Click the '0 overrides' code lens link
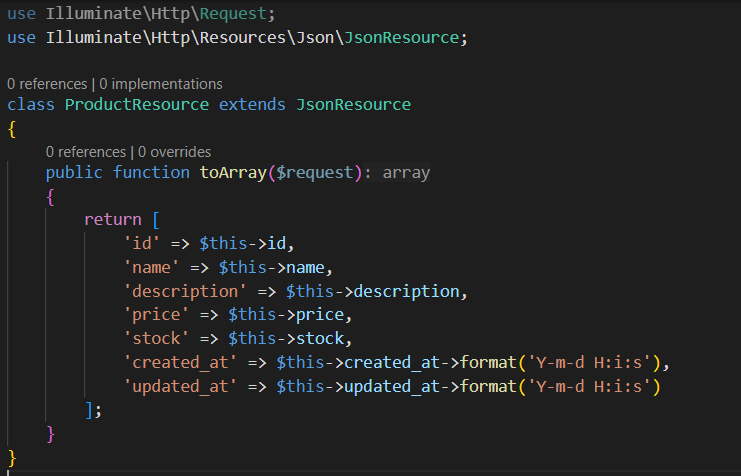 [175, 152]
